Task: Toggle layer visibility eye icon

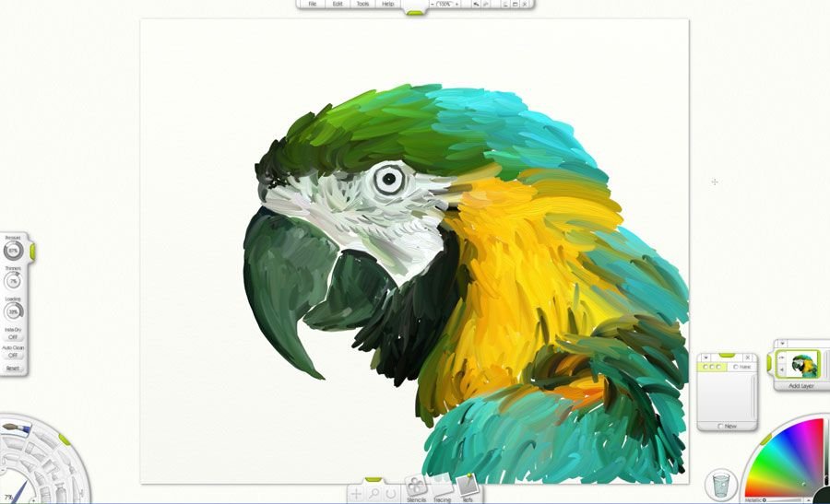Action: pyautogui.click(x=781, y=358)
